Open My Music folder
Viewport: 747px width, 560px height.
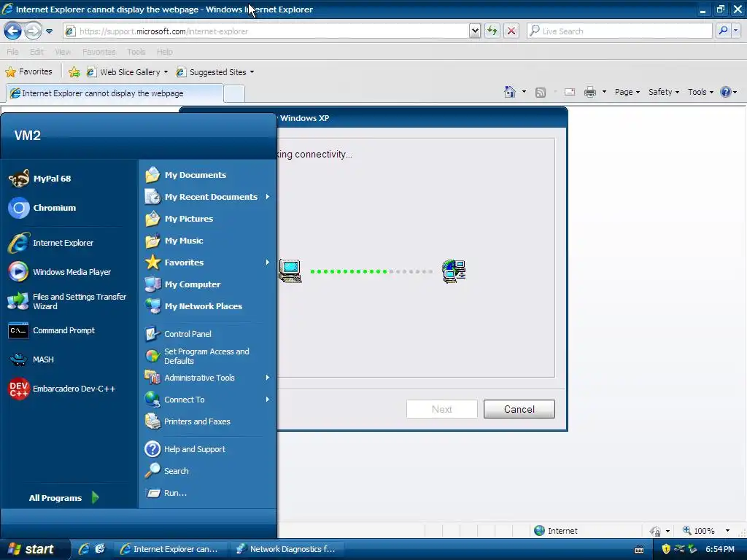(174, 241)
